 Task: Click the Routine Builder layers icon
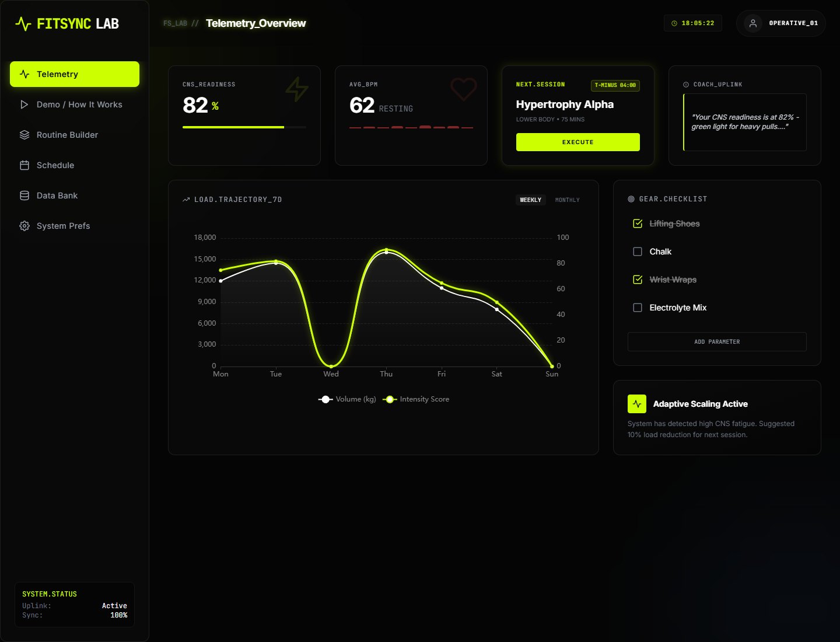click(x=24, y=135)
